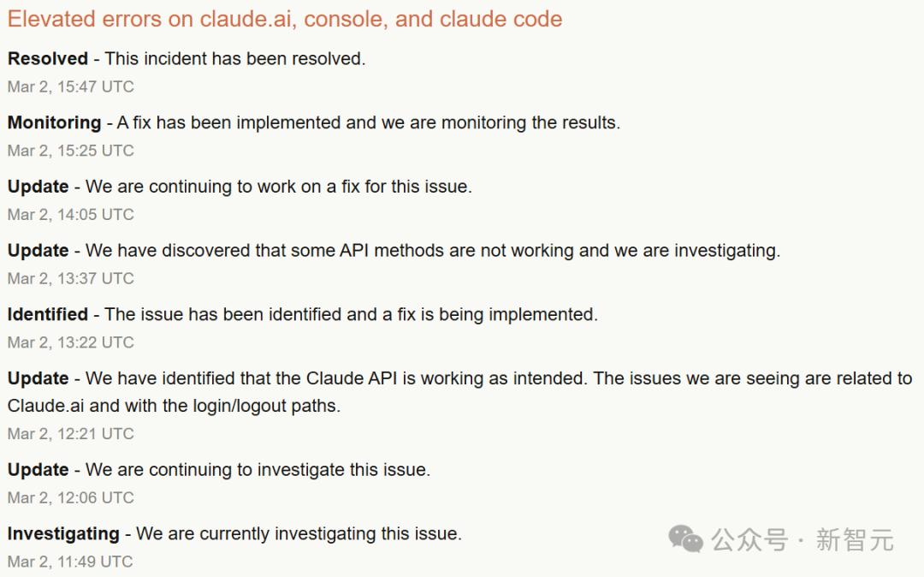
Task: Select the bold Resolved status label
Action: click(x=48, y=59)
